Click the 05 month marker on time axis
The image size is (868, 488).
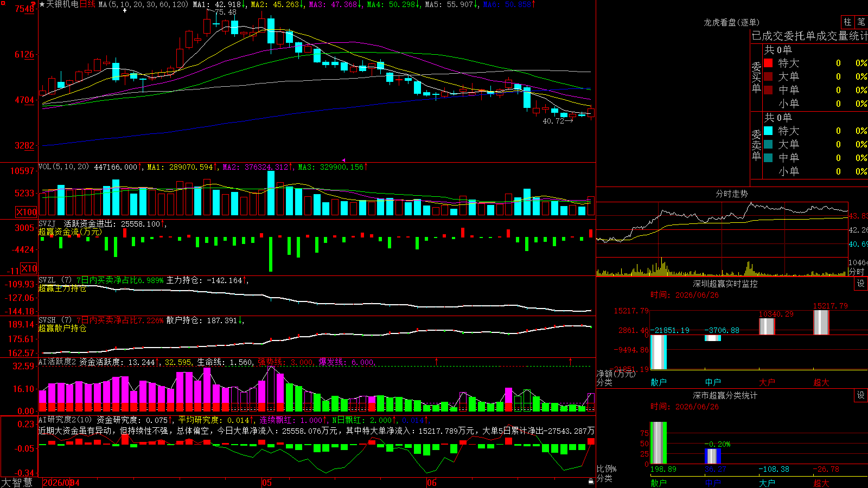click(266, 483)
